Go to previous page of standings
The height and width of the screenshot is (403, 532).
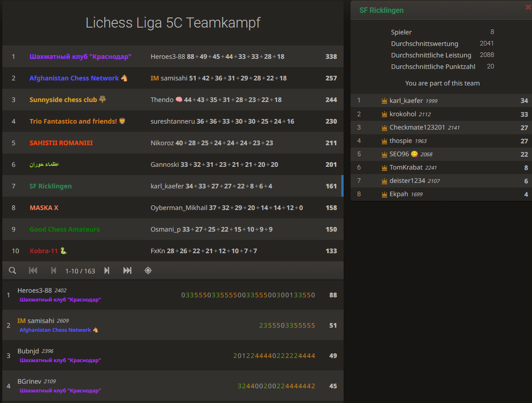[x=53, y=271]
